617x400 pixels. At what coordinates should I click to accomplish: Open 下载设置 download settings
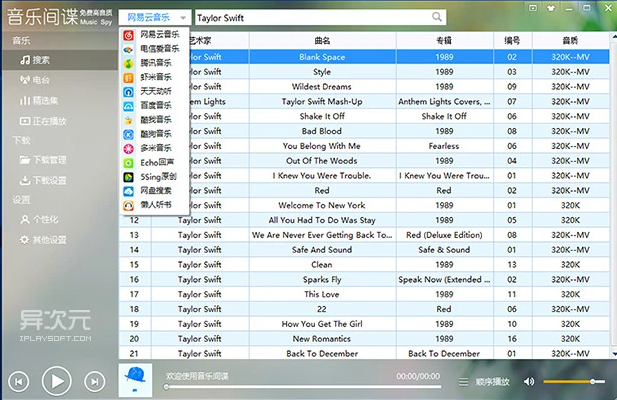click(43, 181)
